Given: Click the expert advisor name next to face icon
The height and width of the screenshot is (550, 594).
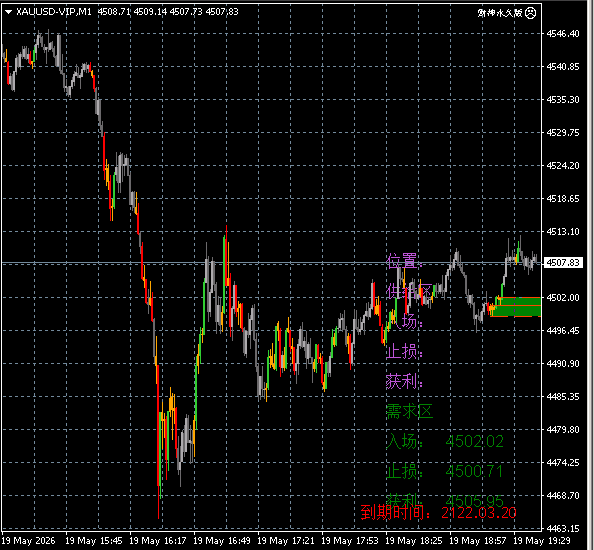Looking at the screenshot, I should tap(500, 13).
